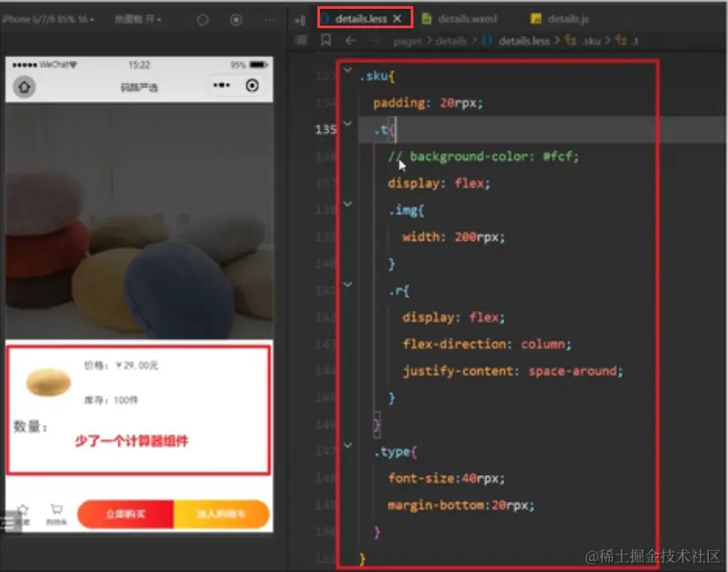Switch to the details.less tab

click(360, 19)
